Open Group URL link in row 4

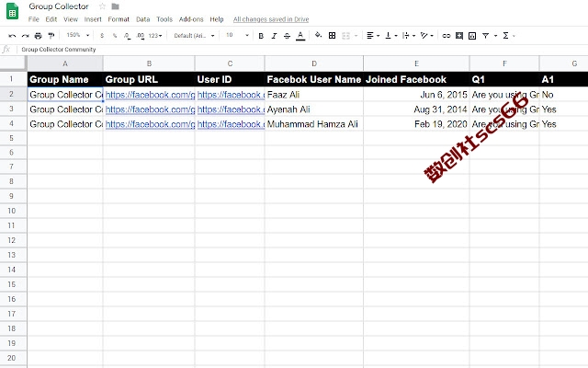(150, 124)
